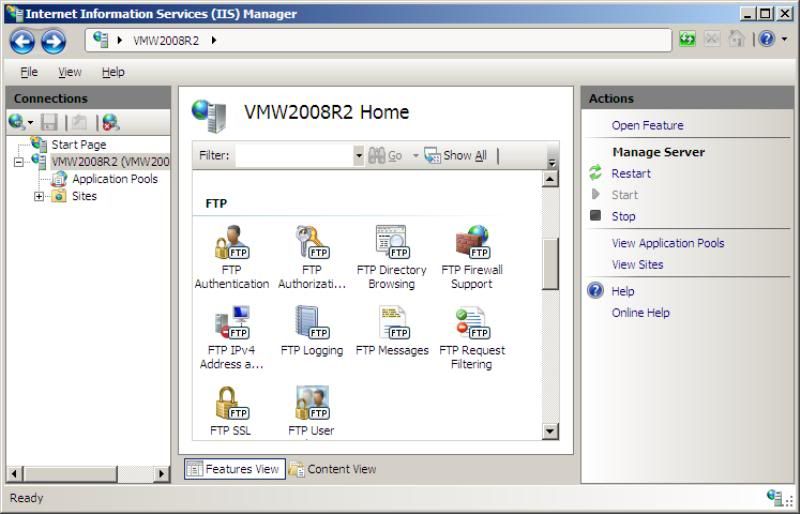Viewport: 800px width, 514px height.
Task: Click the feature list scroll down arrow
Action: coord(550,431)
